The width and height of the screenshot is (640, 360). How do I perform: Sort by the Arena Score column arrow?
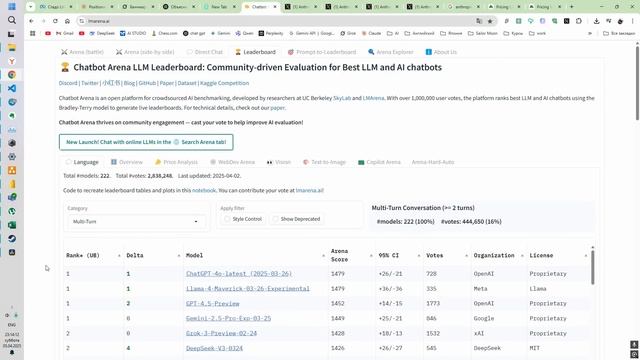pos(371,256)
